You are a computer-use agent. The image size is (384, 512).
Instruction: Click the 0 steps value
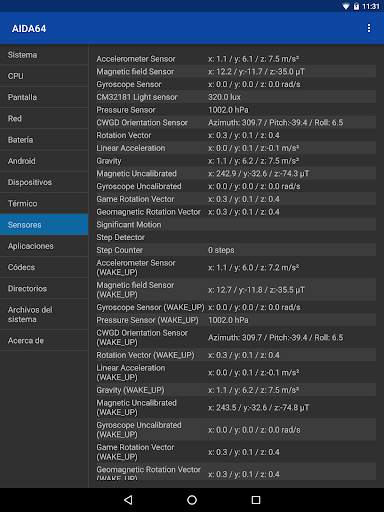coord(221,250)
